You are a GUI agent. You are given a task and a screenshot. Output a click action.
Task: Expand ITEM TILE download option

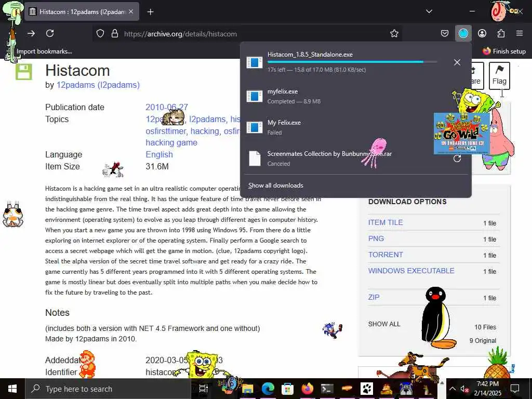(x=385, y=222)
